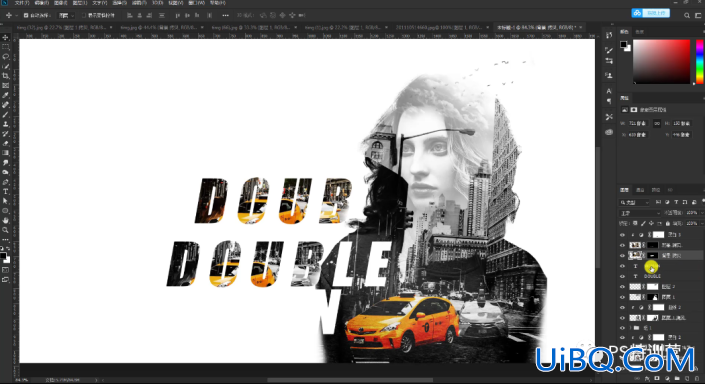The width and height of the screenshot is (705, 384).
Task: Open the layer filter kind dropdown
Action: coord(634,202)
